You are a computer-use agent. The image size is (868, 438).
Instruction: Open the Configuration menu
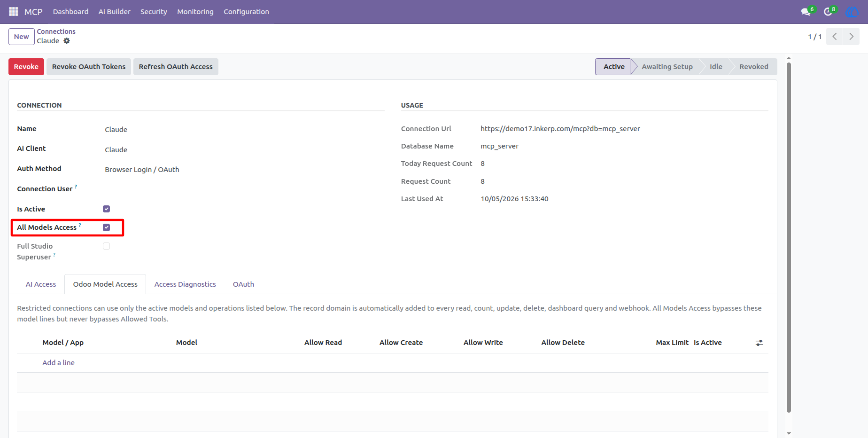pyautogui.click(x=246, y=12)
